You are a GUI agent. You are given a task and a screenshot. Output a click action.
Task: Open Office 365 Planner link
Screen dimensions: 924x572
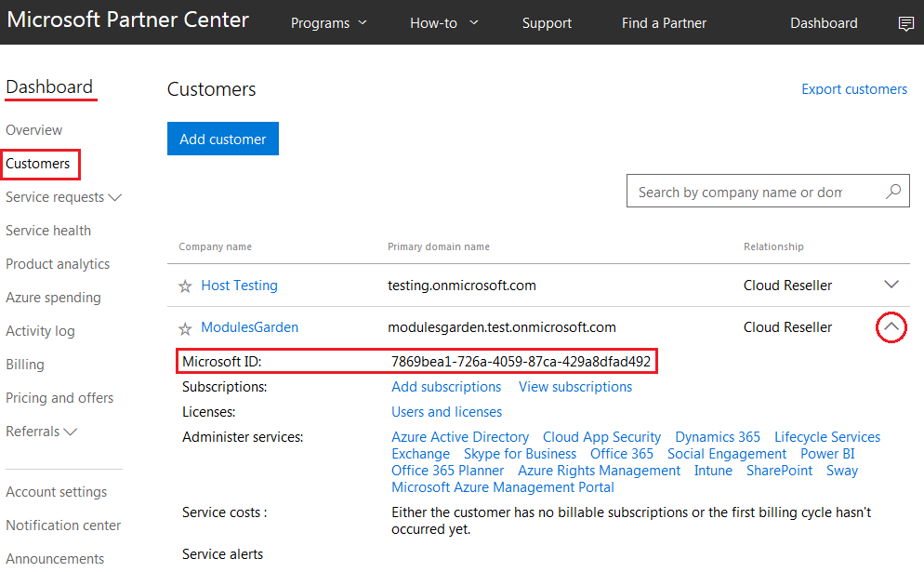pos(448,471)
